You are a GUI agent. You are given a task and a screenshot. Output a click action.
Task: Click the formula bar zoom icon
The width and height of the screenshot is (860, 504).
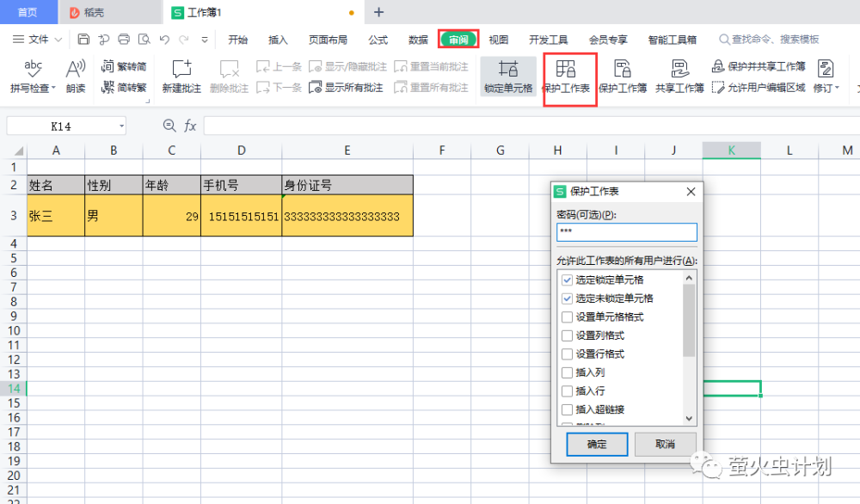coord(169,126)
